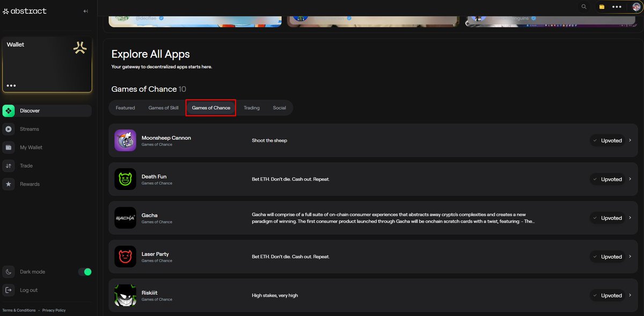Image resolution: width=644 pixels, height=316 pixels.
Task: Switch to the Games of Skill tab
Action: click(163, 108)
